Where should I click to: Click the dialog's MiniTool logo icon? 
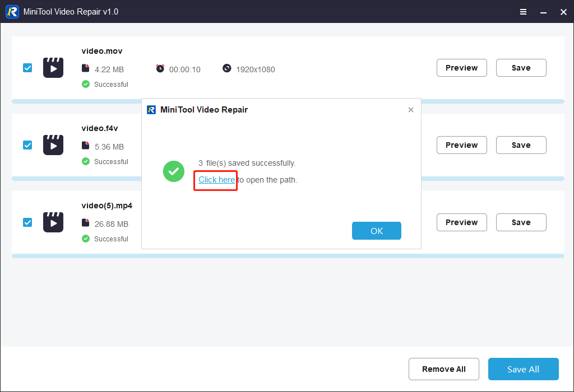(151, 110)
